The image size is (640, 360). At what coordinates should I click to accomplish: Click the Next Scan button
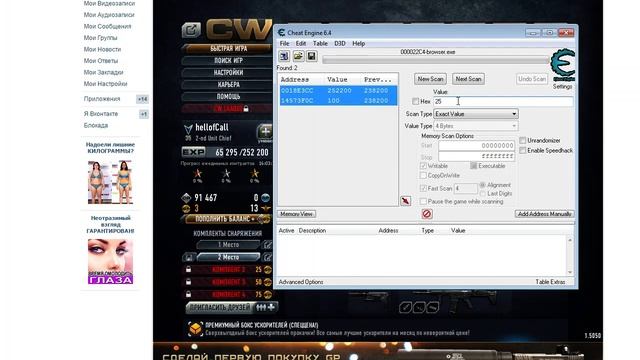(469, 79)
